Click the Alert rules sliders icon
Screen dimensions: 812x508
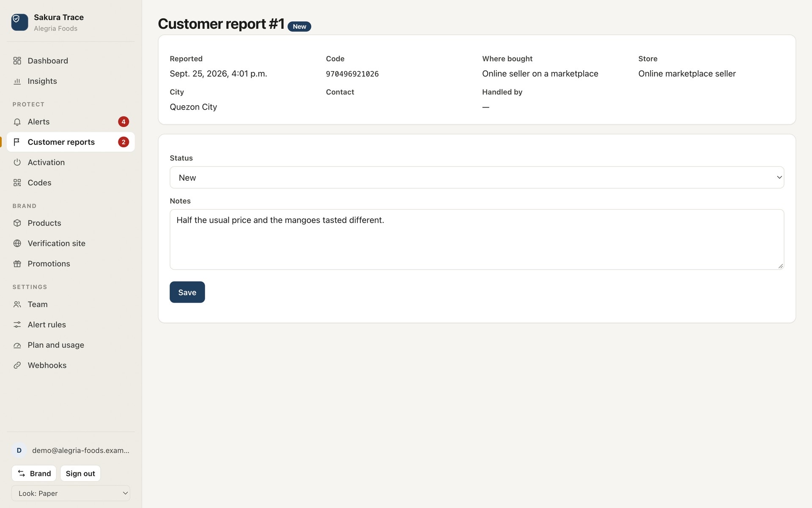click(x=17, y=324)
